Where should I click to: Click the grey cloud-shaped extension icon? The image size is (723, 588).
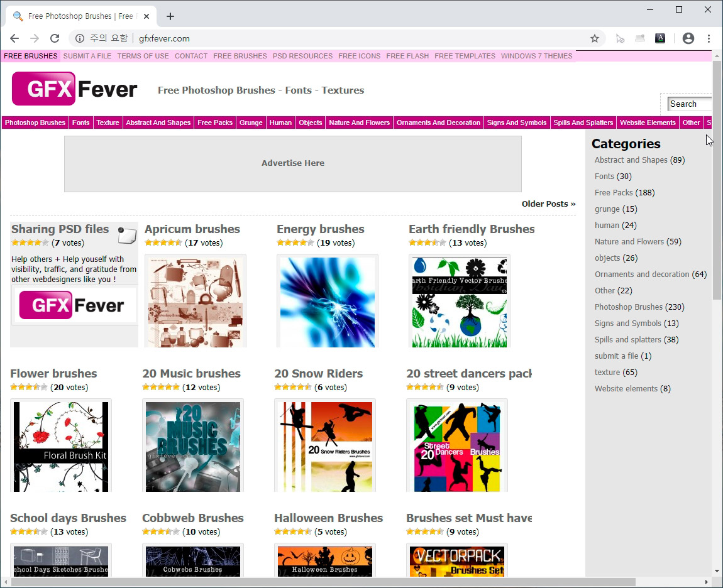[640, 39]
